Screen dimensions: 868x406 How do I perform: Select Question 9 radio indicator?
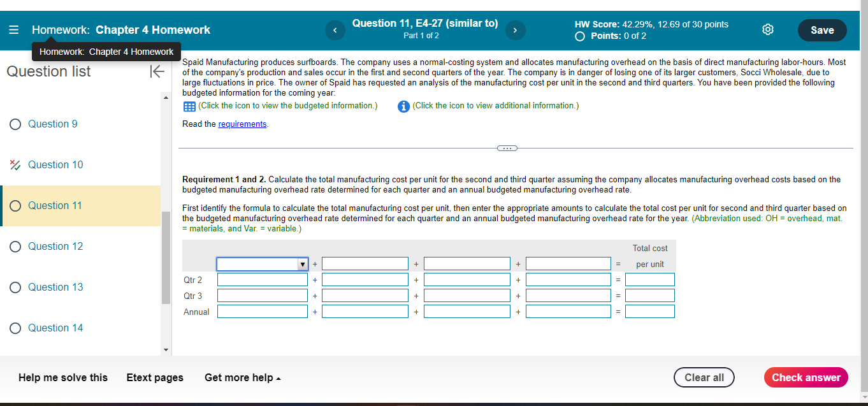[x=16, y=124]
